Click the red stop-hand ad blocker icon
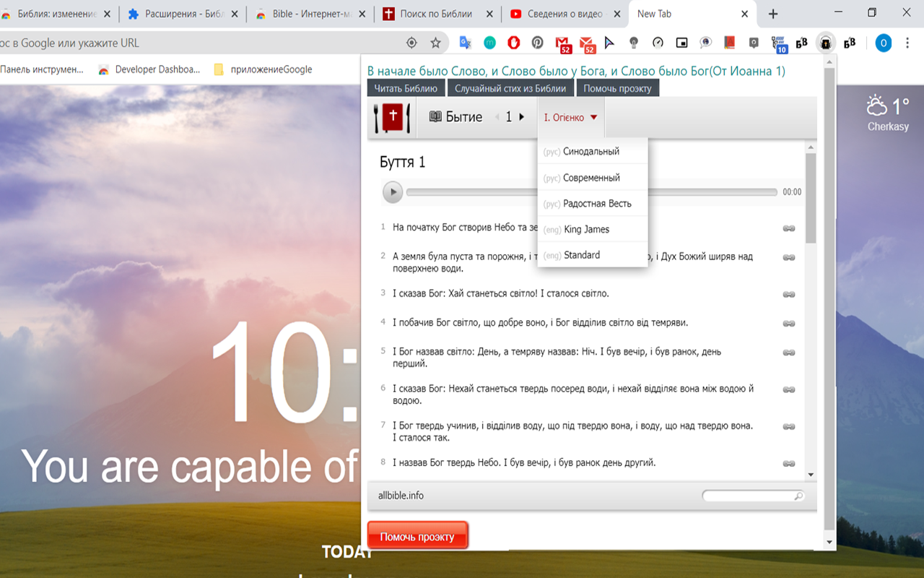Image resolution: width=924 pixels, height=578 pixels. (x=514, y=43)
